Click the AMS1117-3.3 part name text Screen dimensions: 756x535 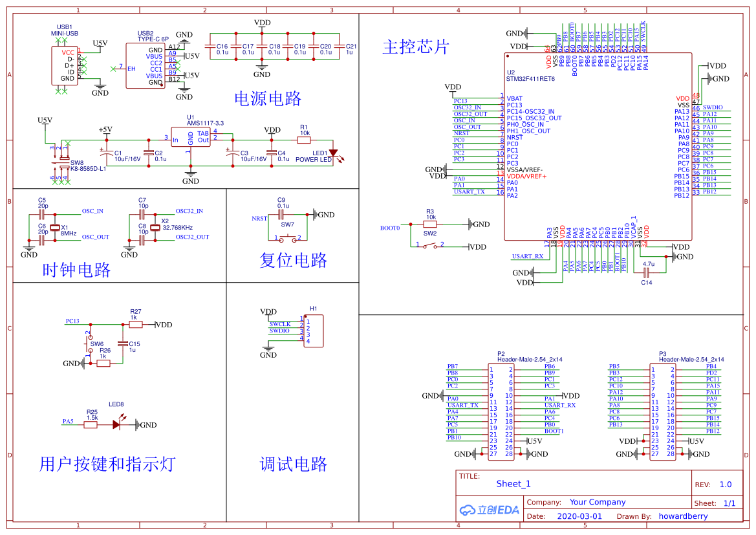[x=206, y=124]
